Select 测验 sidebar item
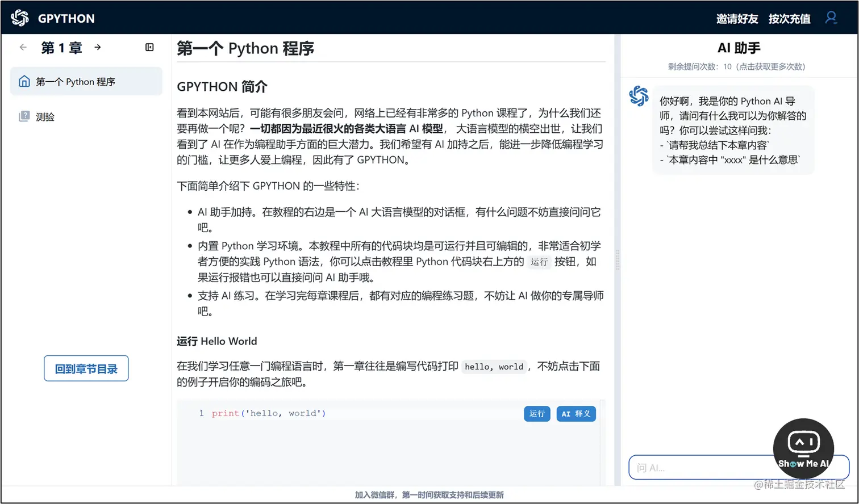Screen dimensions: 859x504 (86, 116)
